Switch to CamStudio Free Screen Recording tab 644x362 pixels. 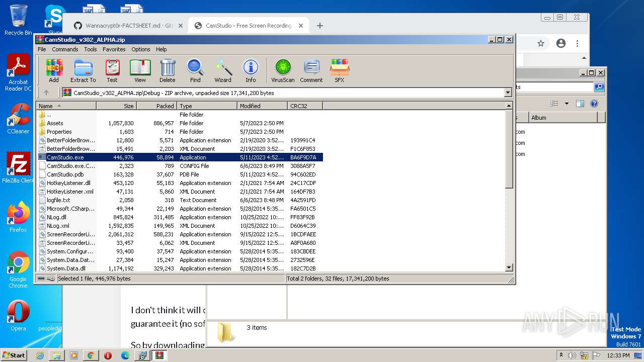(x=249, y=26)
